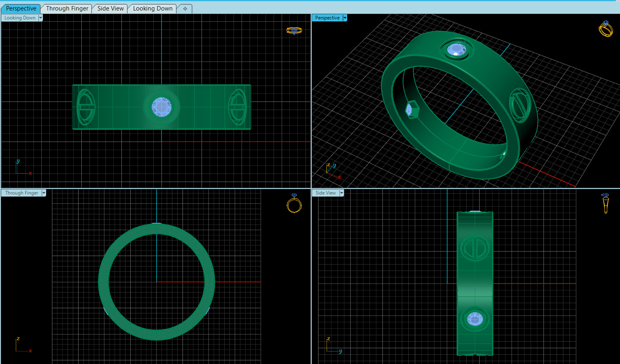The image size is (620, 364).
Task: Click the ring orientation icon in Perspective viewport
Action: coord(606,29)
